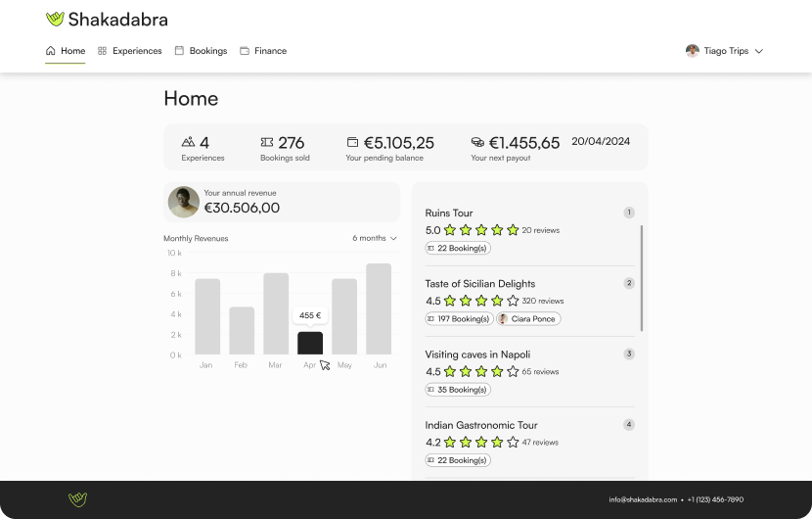The height and width of the screenshot is (519, 812).
Task: Select the April revenue bar
Action: [310, 343]
